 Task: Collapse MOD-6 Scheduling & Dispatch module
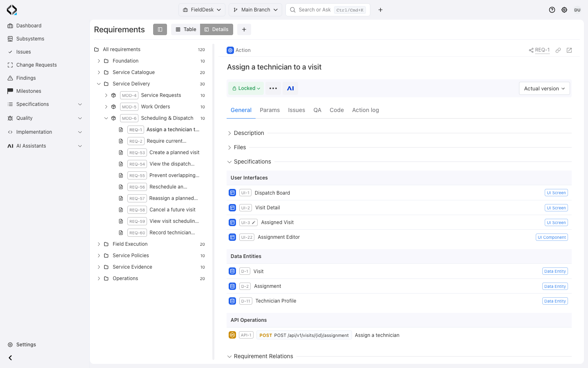(x=106, y=118)
